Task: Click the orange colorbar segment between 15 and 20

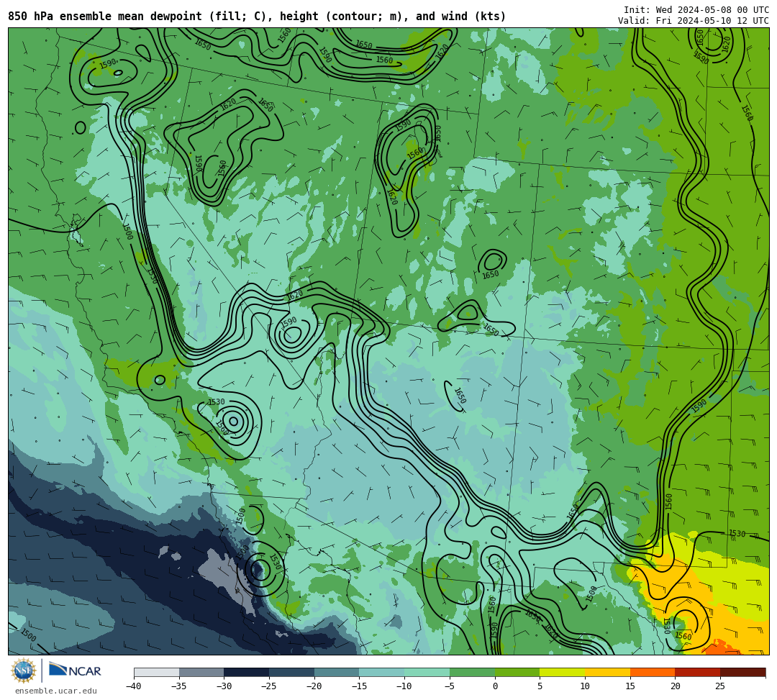Action: coord(653,672)
